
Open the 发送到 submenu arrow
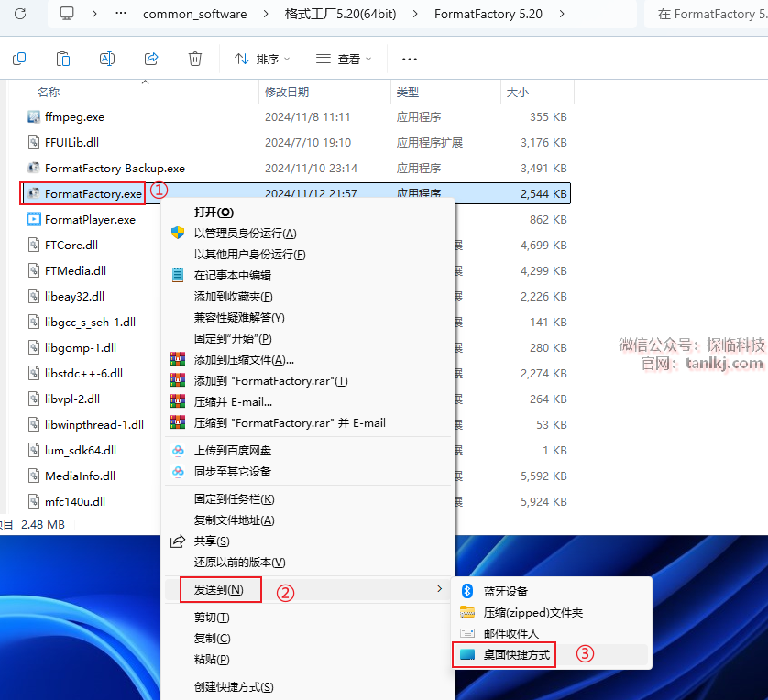pos(439,589)
